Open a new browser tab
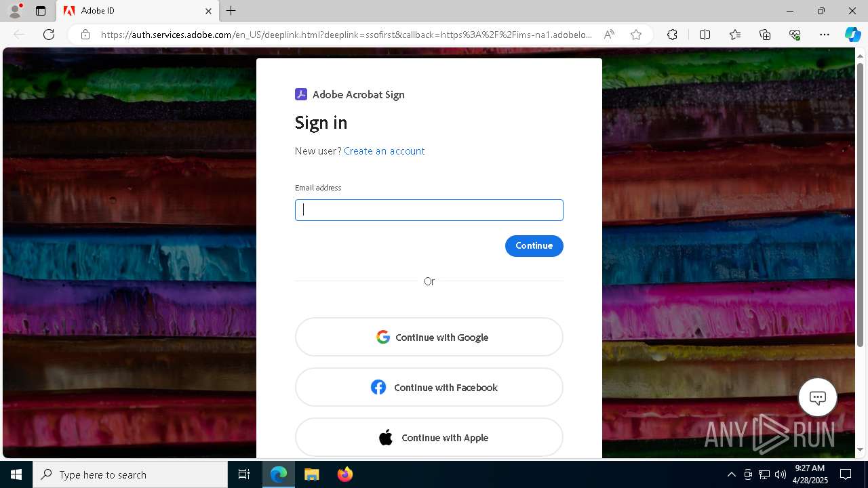Image resolution: width=868 pixels, height=488 pixels. coord(231,11)
